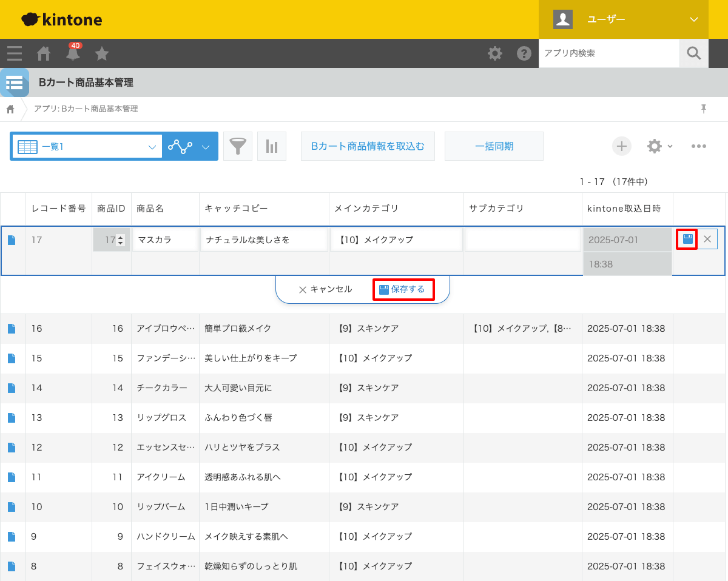Click the graph aggregation icon next to filter

271,146
